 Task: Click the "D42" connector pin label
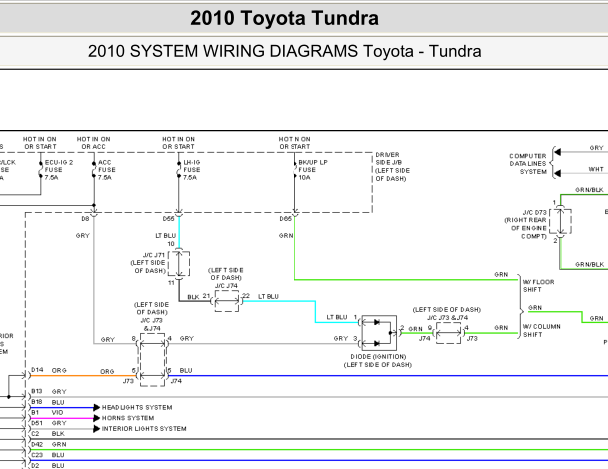tap(37, 444)
